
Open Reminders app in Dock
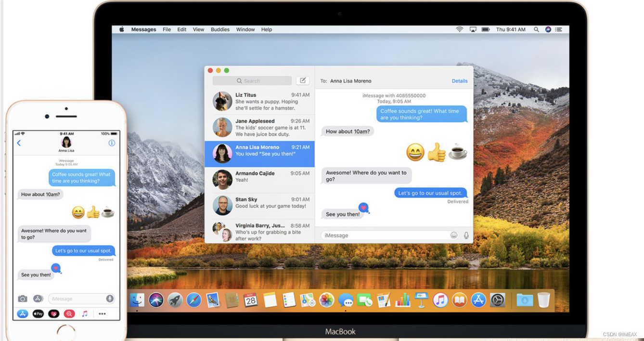tap(289, 300)
